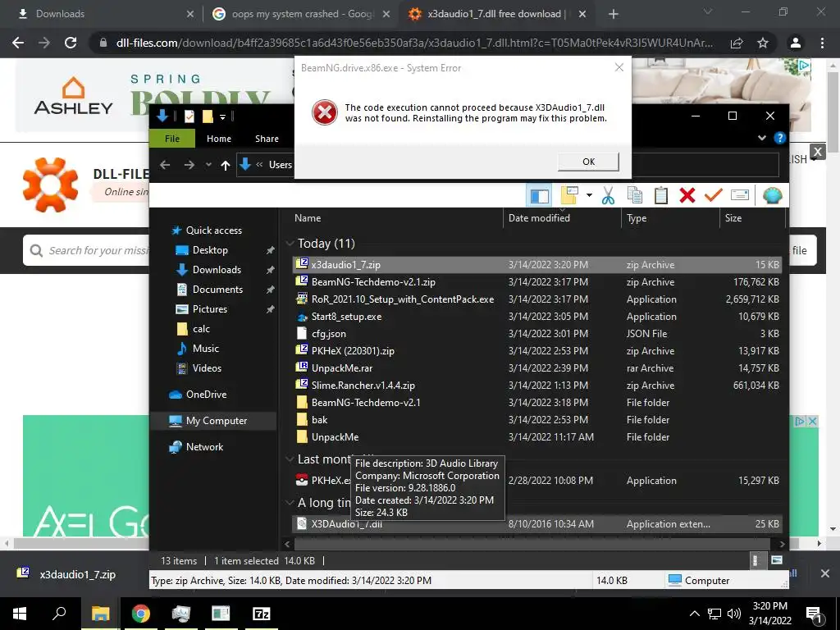Click the Copy toolbar icon
Image resolution: width=840 pixels, height=630 pixels.
[635, 195]
